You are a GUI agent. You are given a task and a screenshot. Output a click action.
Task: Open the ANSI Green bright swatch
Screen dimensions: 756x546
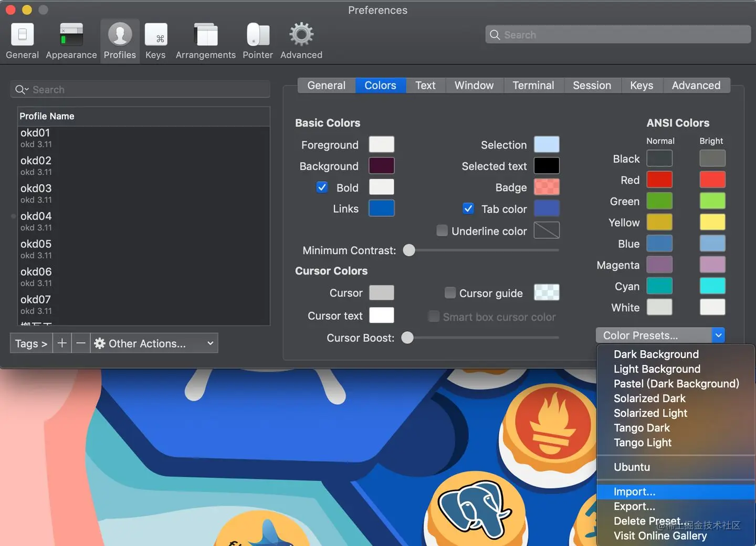pyautogui.click(x=712, y=201)
